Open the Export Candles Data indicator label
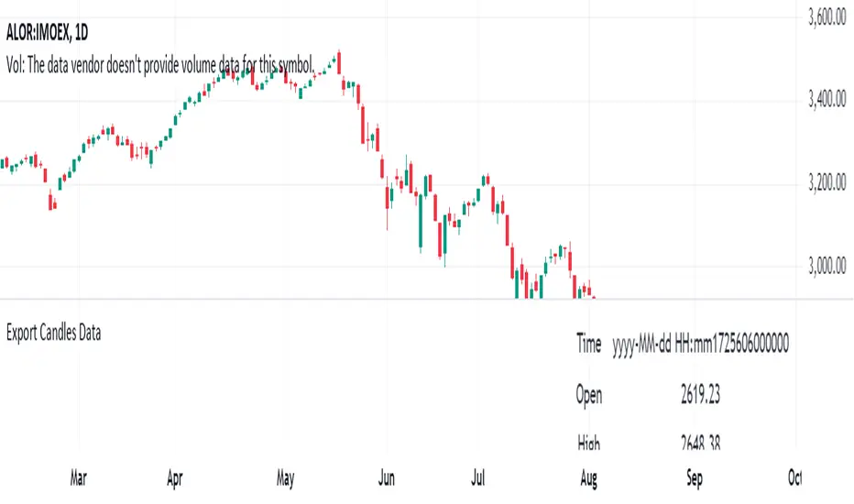 tap(53, 333)
